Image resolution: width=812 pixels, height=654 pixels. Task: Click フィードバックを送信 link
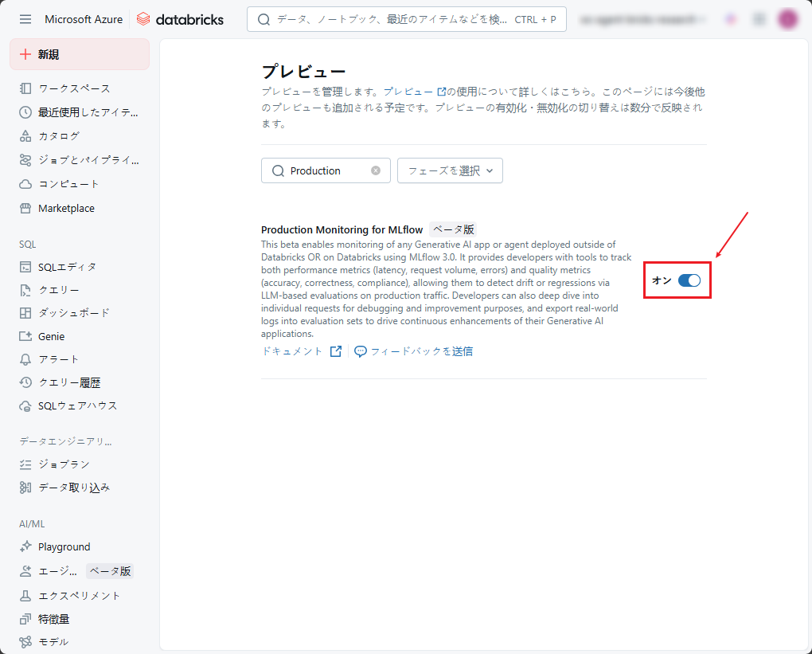click(422, 351)
